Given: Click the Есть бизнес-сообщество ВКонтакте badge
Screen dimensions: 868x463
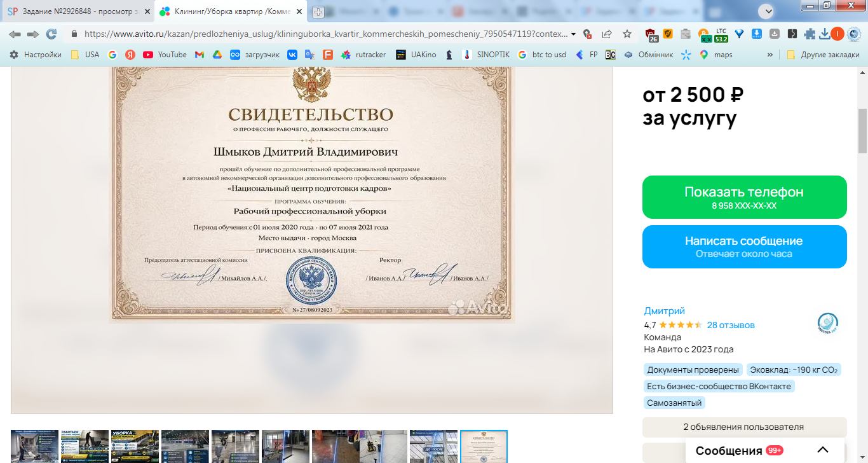Looking at the screenshot, I should pos(719,386).
